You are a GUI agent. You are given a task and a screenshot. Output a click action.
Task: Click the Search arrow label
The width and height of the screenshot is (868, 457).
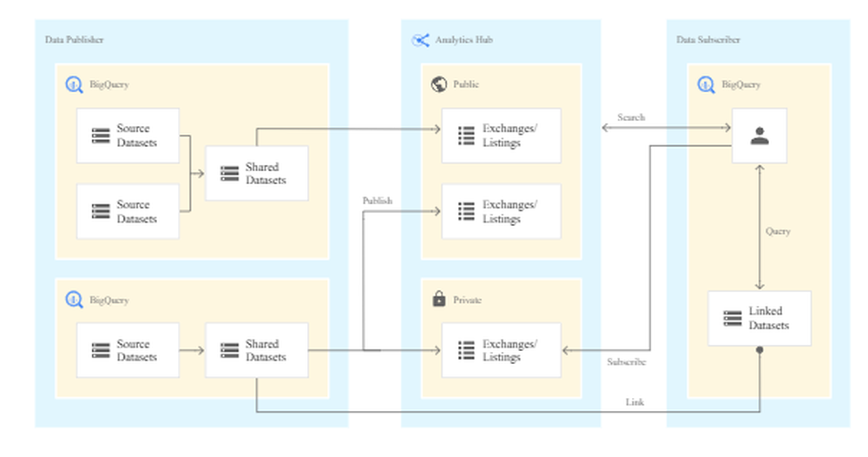coord(631,117)
